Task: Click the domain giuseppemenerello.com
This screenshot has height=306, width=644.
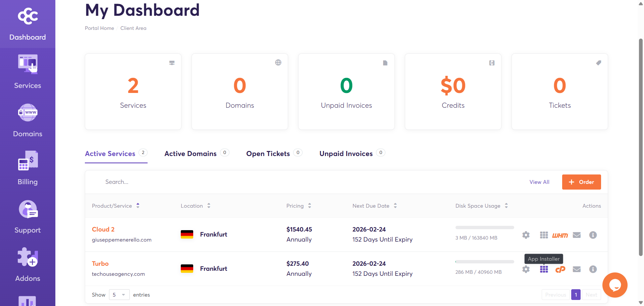Action: (x=122, y=240)
